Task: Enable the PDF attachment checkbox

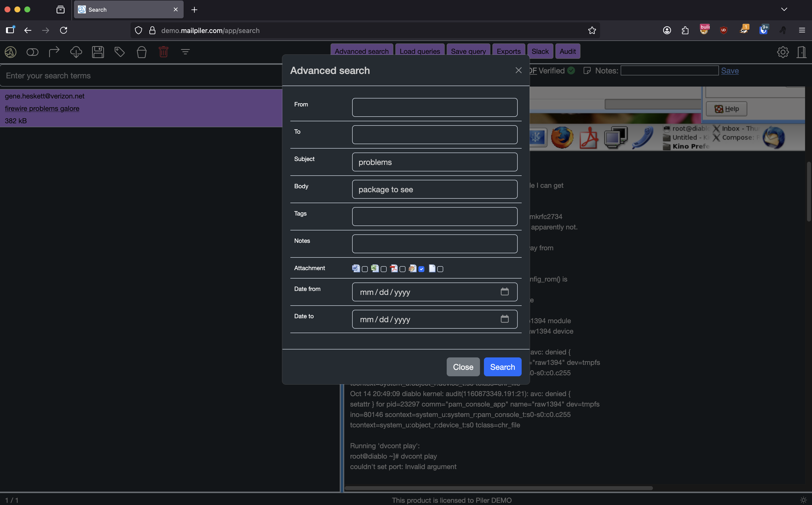Action: tap(403, 269)
